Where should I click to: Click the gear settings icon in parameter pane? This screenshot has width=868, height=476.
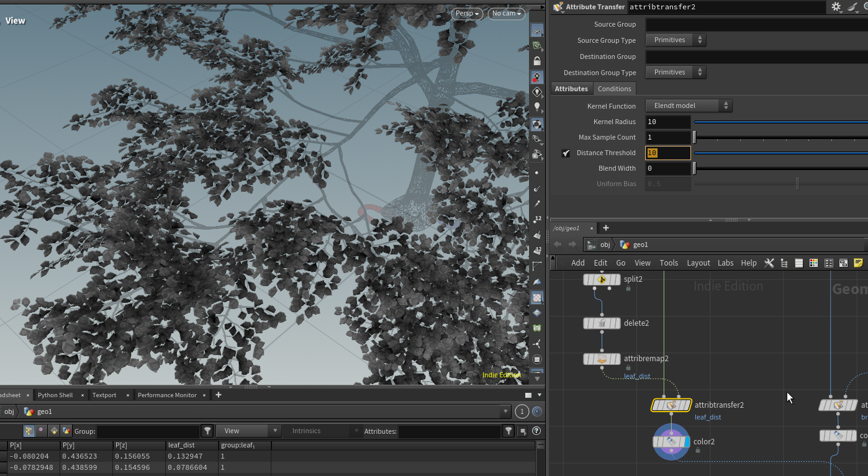pos(836,7)
